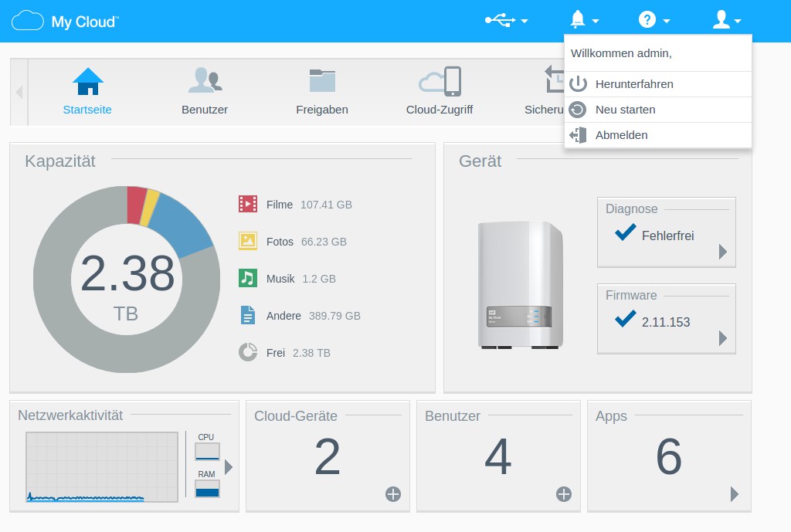Click the Filme film-strip icon
The height and width of the screenshot is (532, 791).
(248, 204)
